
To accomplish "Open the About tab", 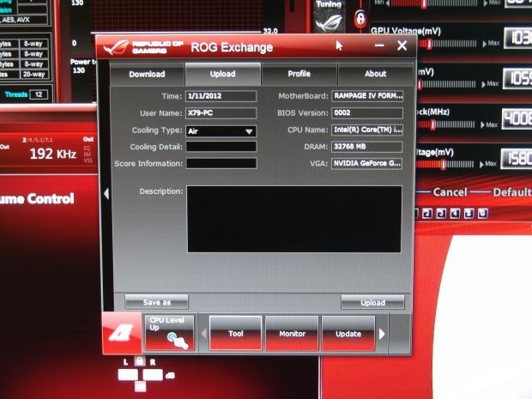I will tap(375, 74).
